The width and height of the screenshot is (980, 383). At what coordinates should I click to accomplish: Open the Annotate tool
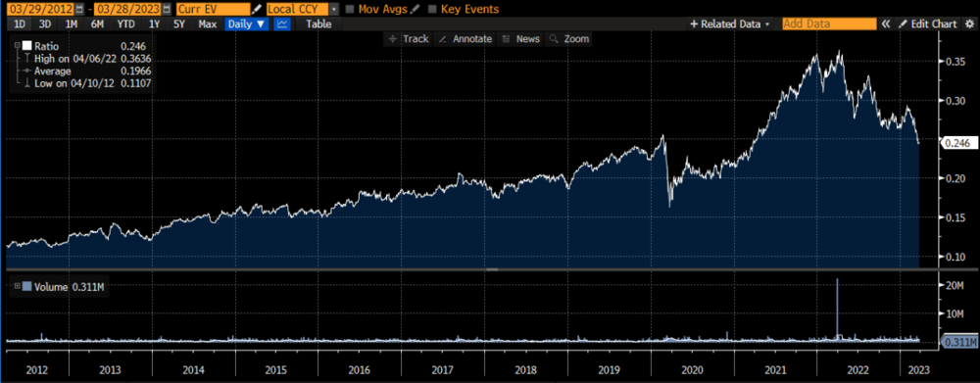click(465, 39)
